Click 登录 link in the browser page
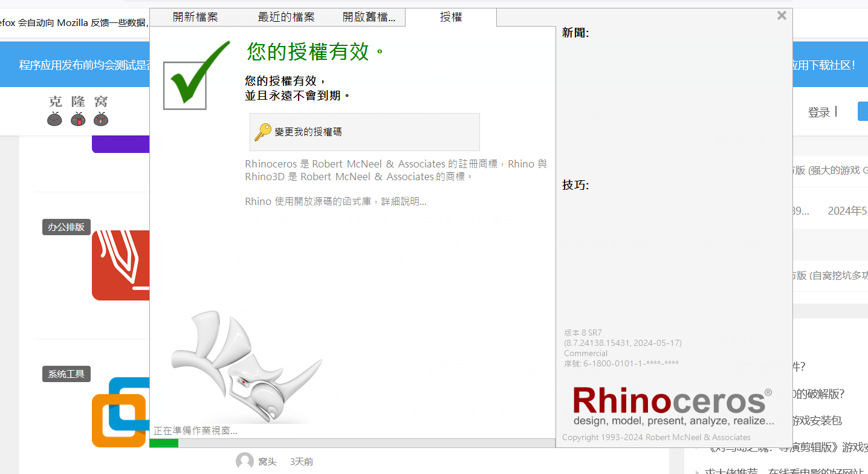Screen dimensions: 868x474 pos(818,112)
